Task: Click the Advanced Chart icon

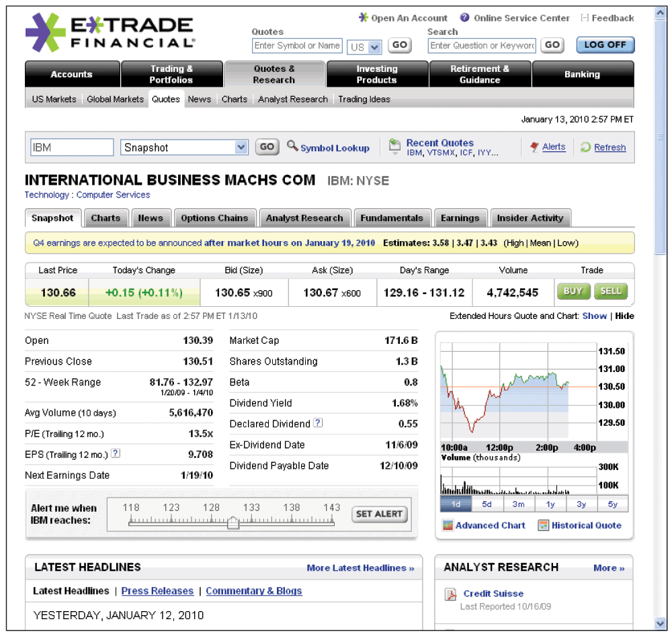Action: [448, 525]
